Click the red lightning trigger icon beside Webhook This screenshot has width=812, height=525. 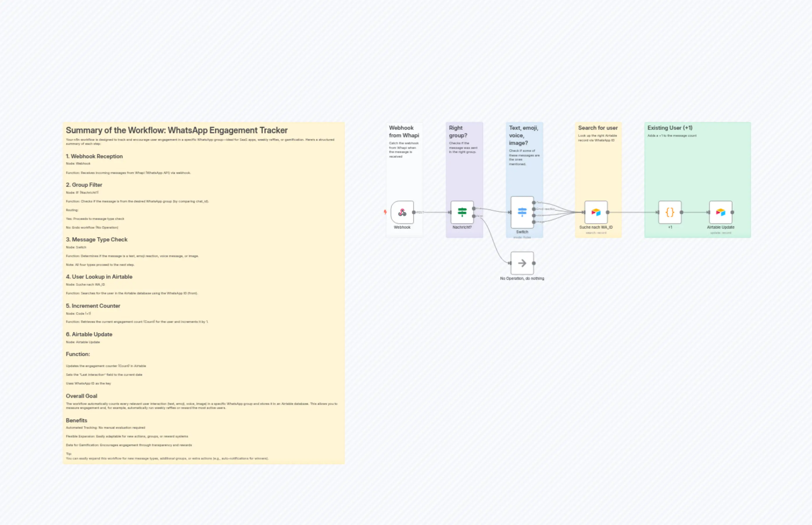pos(385,212)
